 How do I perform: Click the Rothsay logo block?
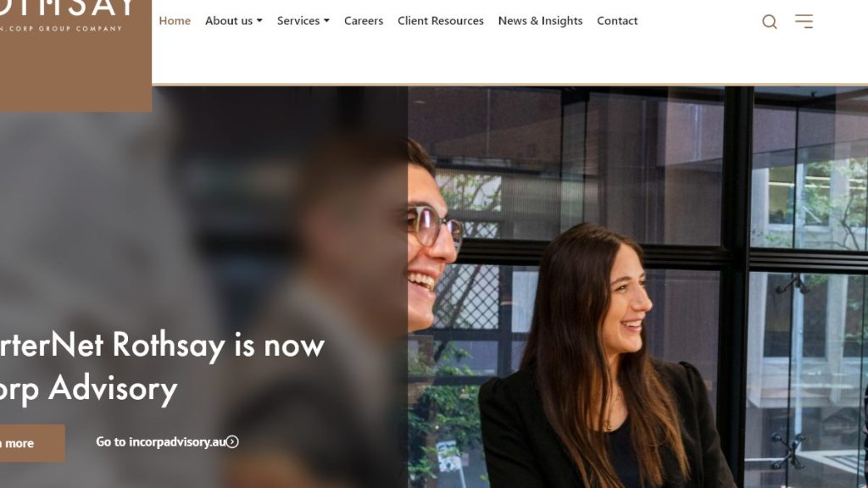tap(75, 56)
